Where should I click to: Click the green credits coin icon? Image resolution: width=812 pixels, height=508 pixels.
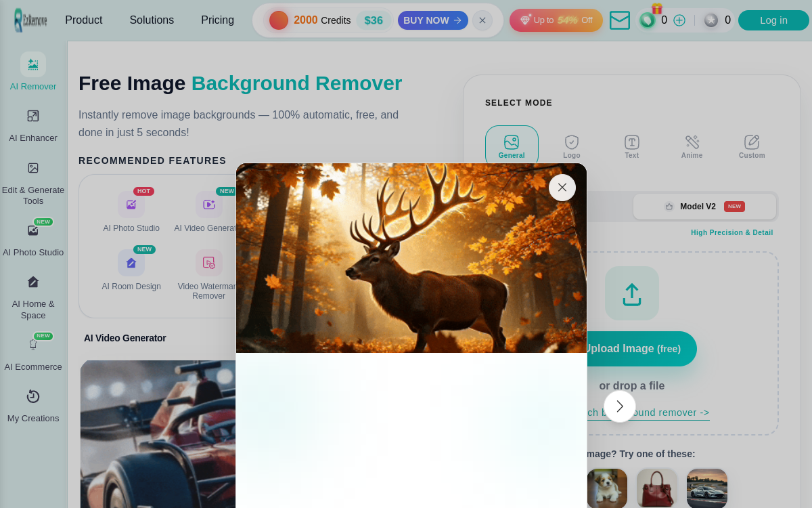point(648,20)
